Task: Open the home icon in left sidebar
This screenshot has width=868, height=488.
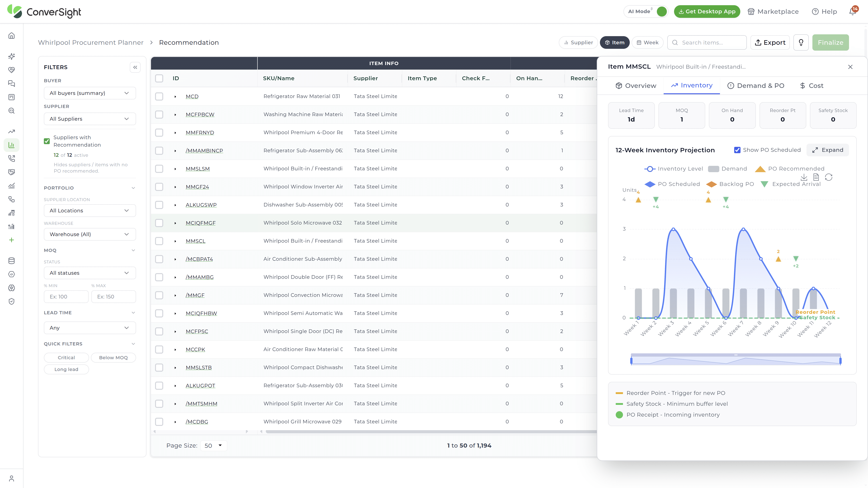Action: (12, 36)
